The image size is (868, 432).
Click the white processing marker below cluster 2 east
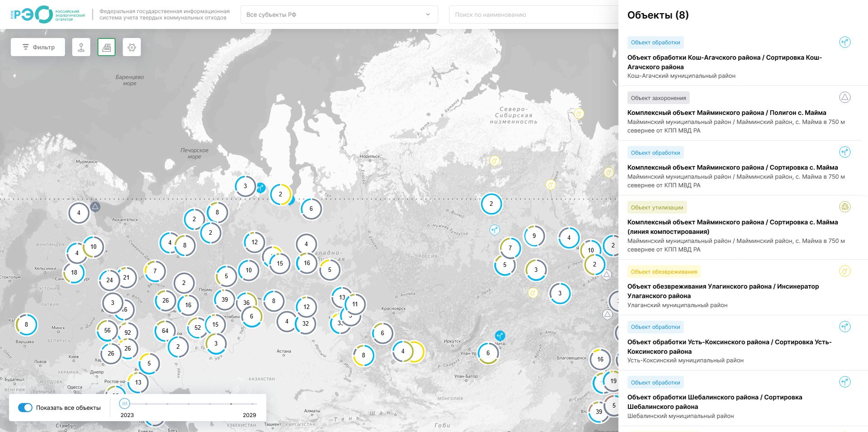coord(495,230)
